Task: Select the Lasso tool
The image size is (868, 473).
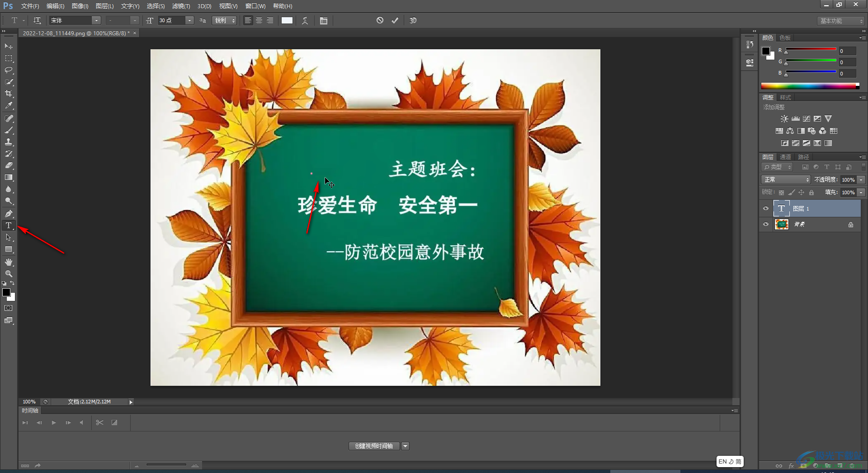Action: [9, 70]
